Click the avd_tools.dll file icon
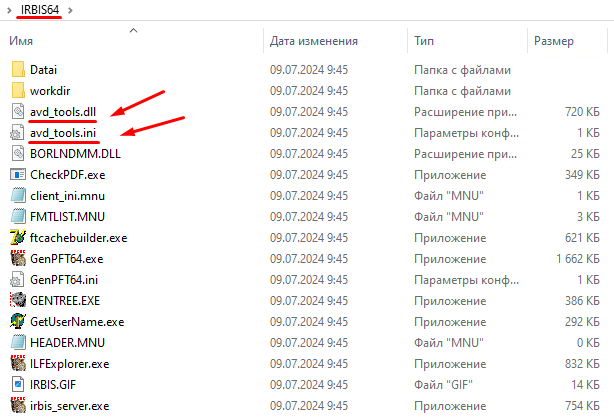 click(x=18, y=112)
